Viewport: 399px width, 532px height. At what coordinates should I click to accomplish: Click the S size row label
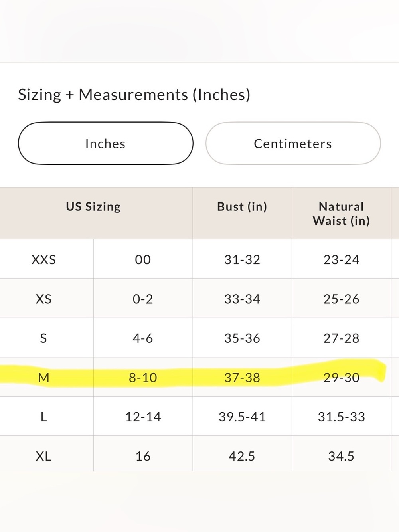[43, 338]
